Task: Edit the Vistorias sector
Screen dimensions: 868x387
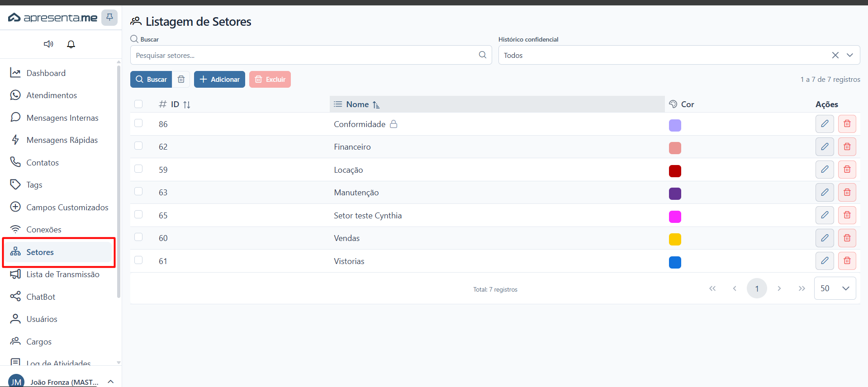Action: (825, 261)
